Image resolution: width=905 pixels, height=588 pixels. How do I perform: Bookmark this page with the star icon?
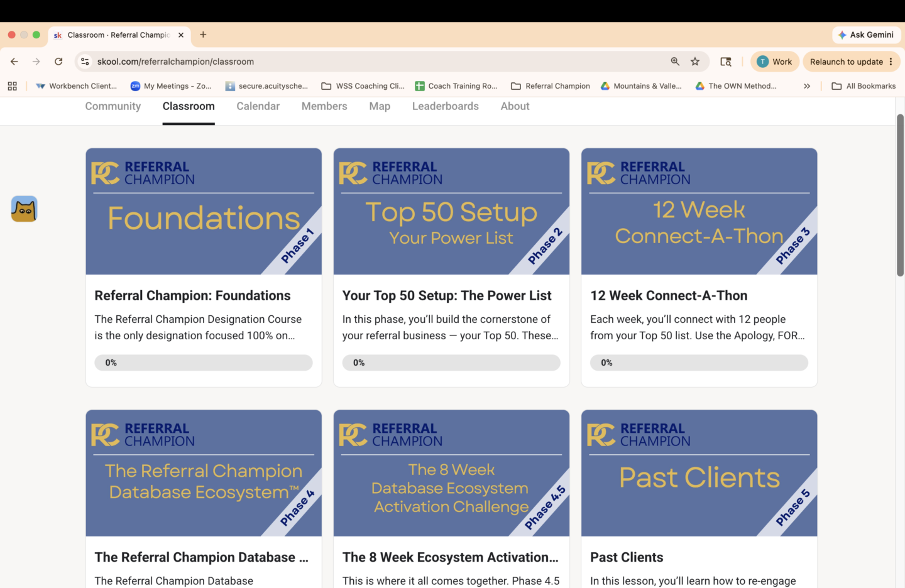point(695,62)
